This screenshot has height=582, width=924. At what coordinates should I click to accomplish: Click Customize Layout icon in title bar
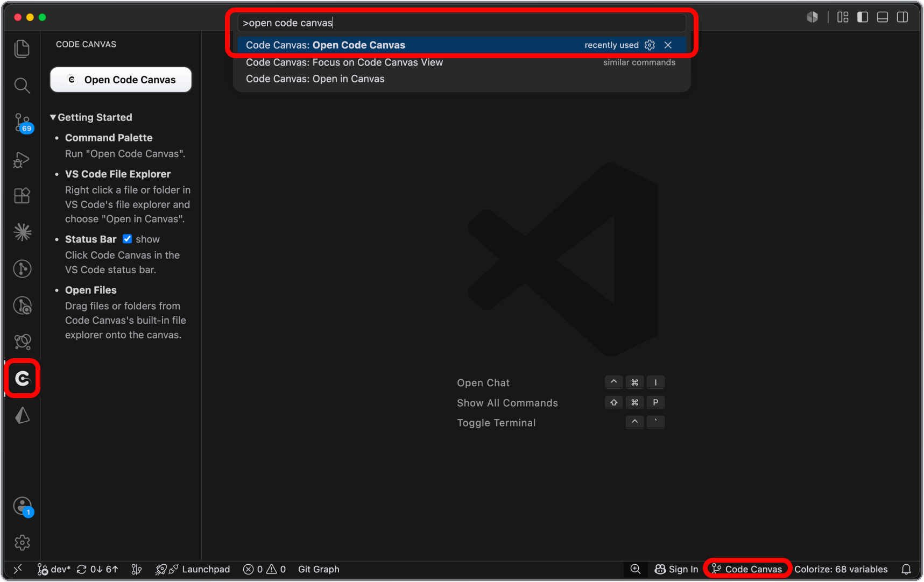(x=843, y=17)
